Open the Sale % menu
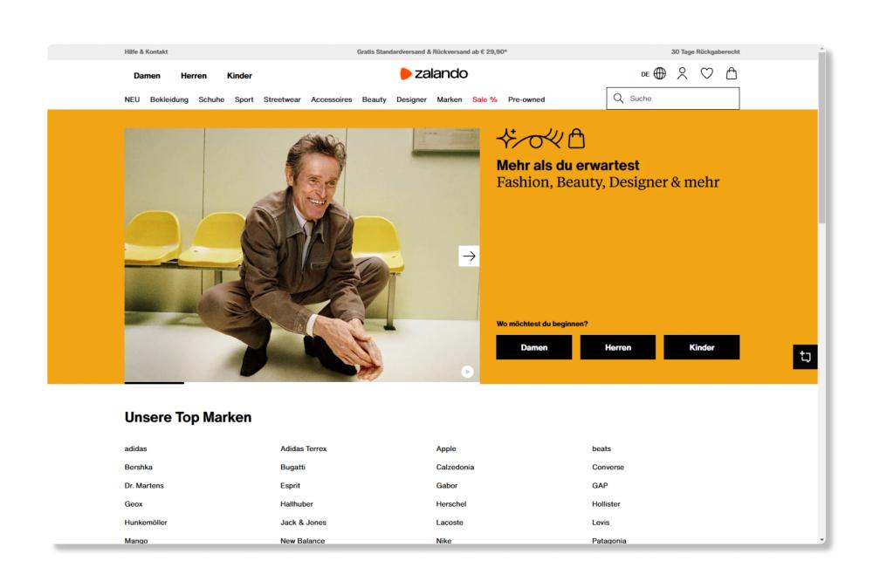873x588 pixels. (485, 99)
